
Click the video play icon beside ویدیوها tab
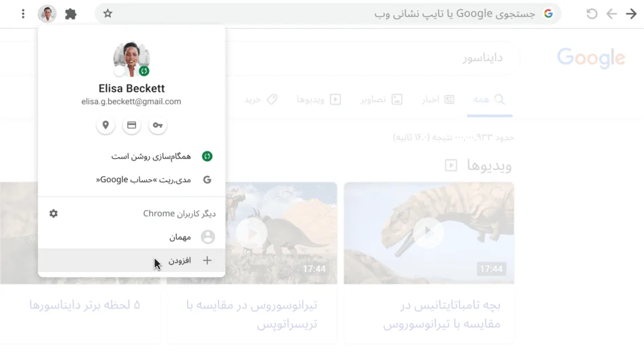coord(335,99)
